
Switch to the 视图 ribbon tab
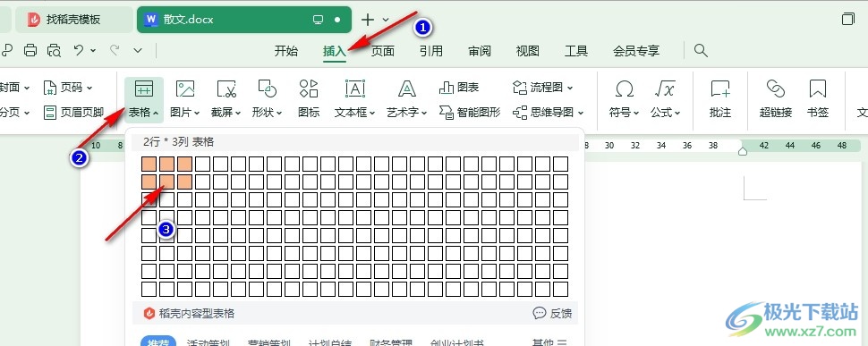click(x=528, y=51)
